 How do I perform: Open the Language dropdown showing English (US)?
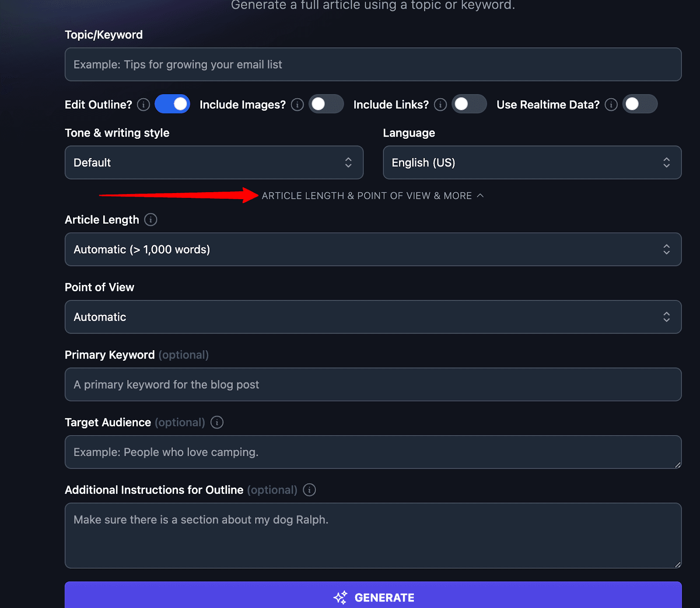coord(532,162)
